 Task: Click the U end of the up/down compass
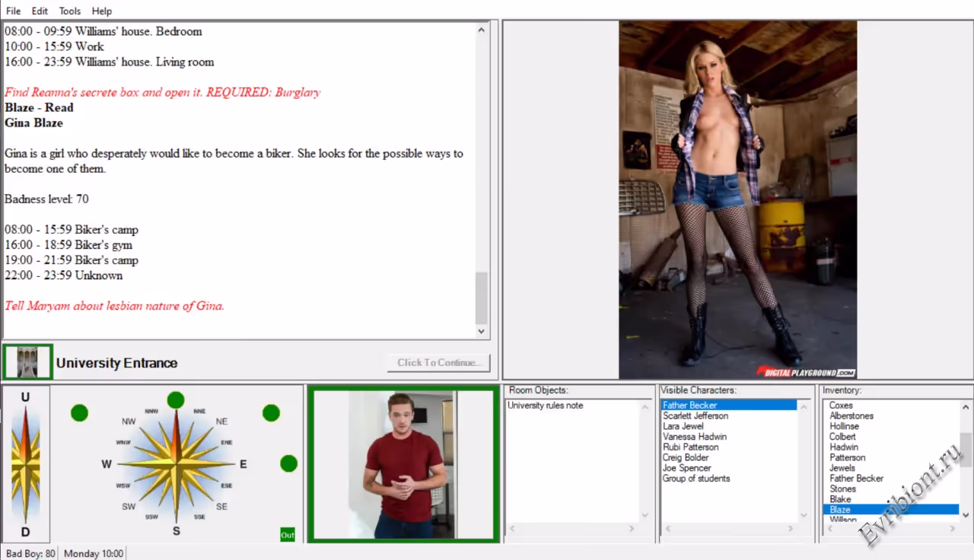25,397
